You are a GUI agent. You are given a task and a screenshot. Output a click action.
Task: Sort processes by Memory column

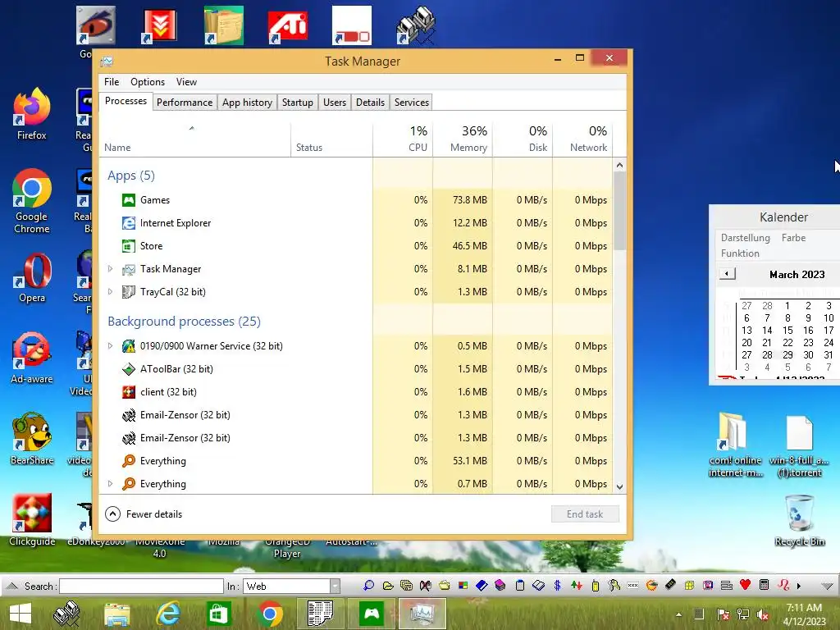tap(463, 139)
